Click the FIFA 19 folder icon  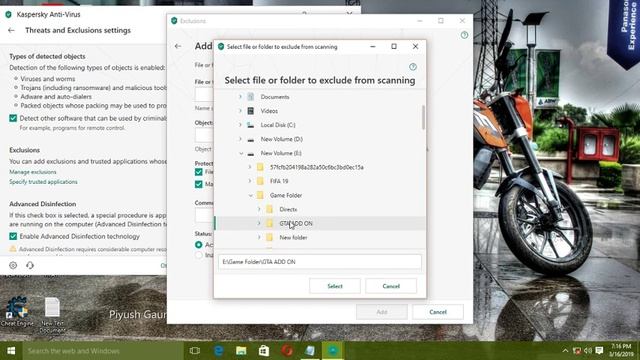[260, 181]
